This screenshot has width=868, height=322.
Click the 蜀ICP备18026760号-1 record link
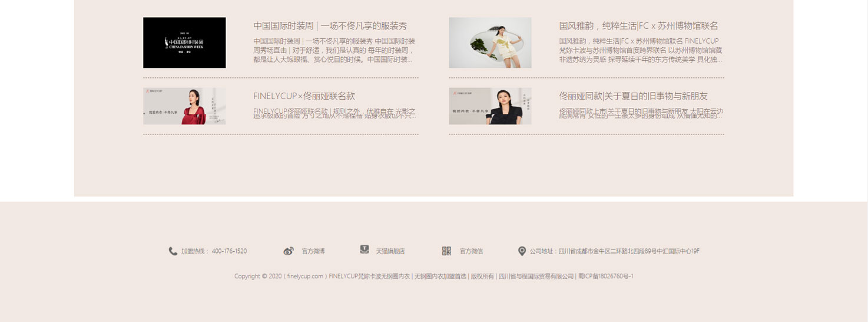click(605, 276)
